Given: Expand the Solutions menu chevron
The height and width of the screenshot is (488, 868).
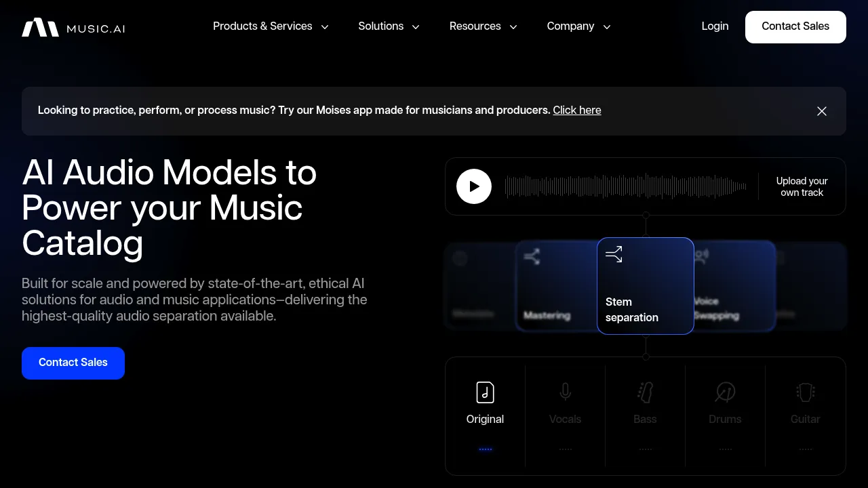Looking at the screenshot, I should click(416, 27).
